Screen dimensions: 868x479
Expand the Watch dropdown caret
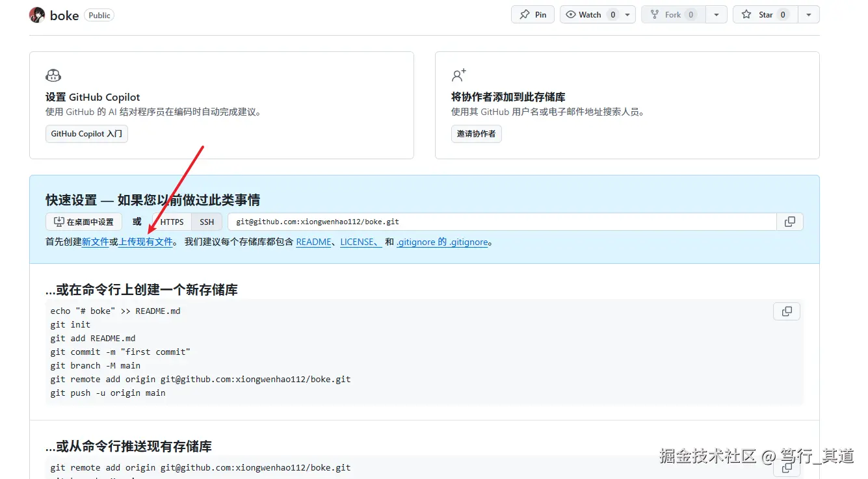627,14
